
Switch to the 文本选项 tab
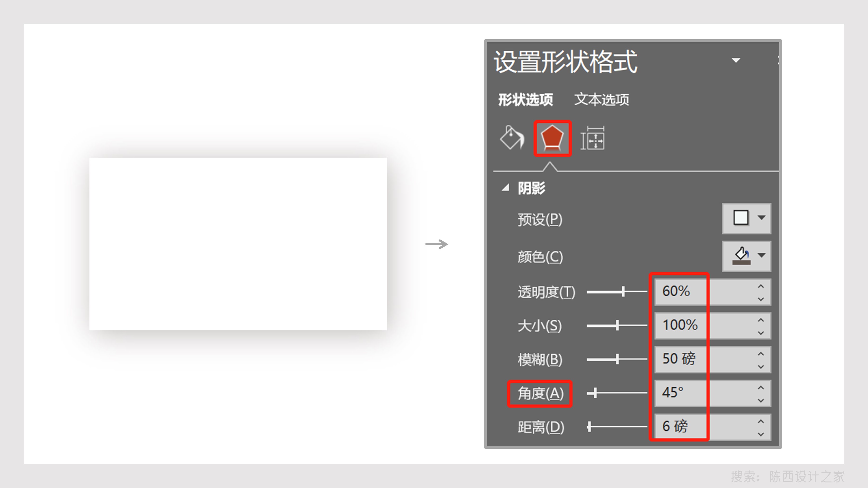click(602, 100)
